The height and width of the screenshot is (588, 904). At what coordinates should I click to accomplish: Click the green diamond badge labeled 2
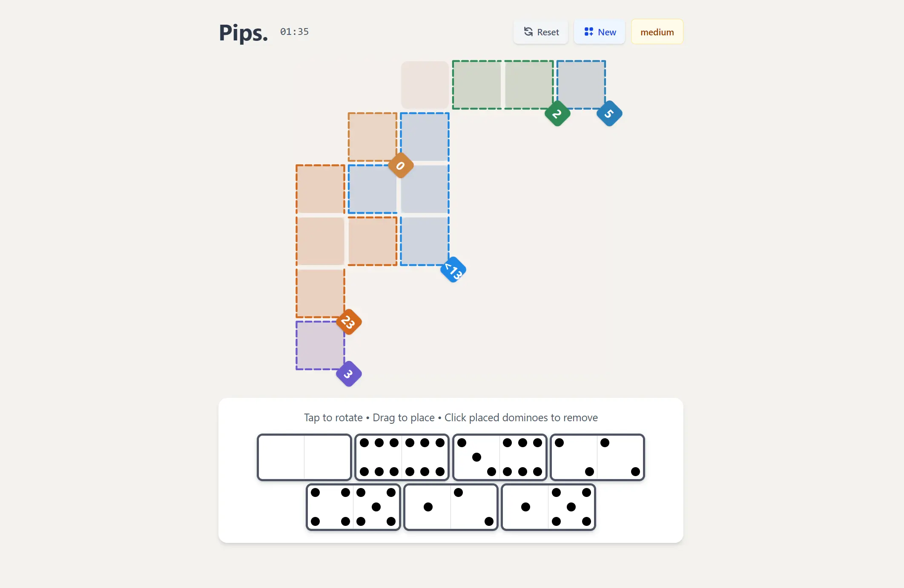pyautogui.click(x=557, y=114)
